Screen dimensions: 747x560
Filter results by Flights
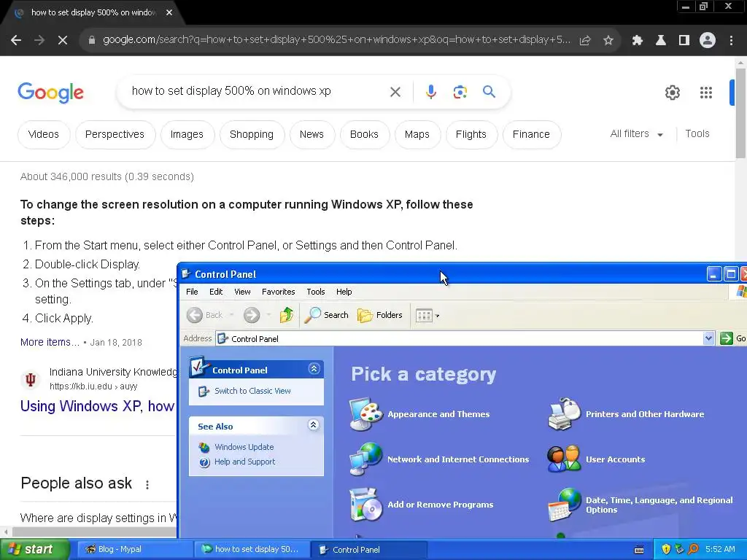tap(471, 134)
